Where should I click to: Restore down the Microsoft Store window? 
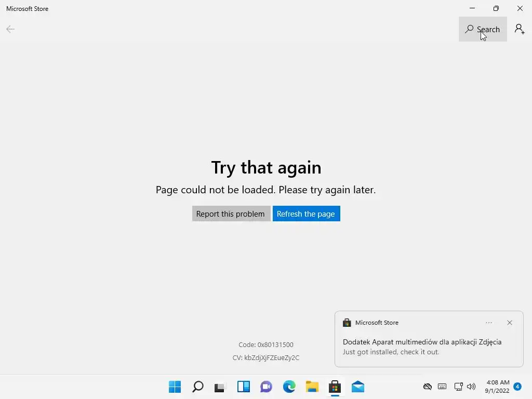[496, 8]
